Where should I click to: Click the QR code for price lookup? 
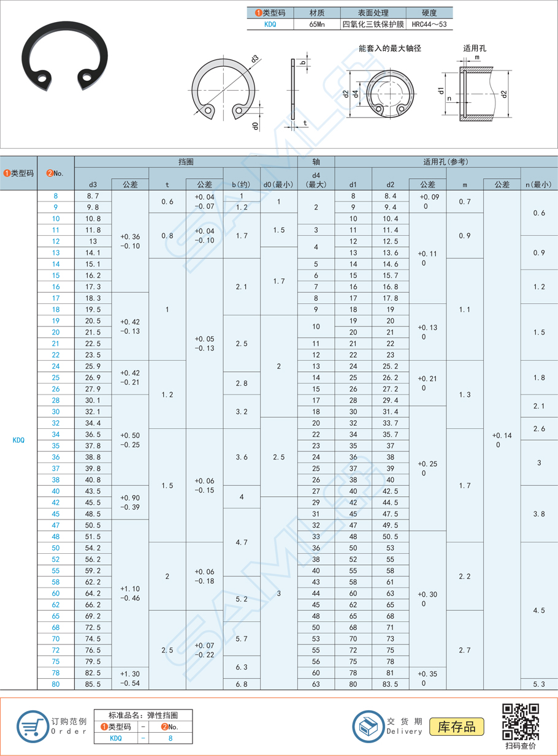point(520,722)
